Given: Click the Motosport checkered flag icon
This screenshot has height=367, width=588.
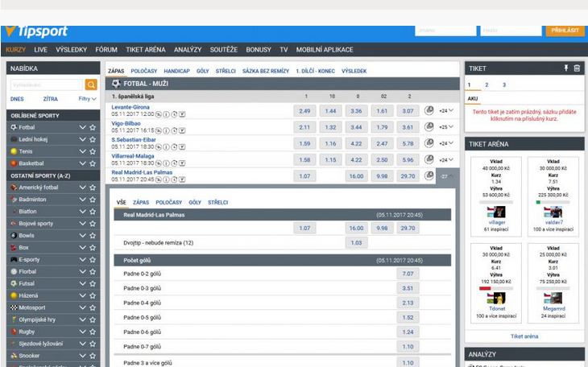Looking at the screenshot, I should (x=14, y=307).
